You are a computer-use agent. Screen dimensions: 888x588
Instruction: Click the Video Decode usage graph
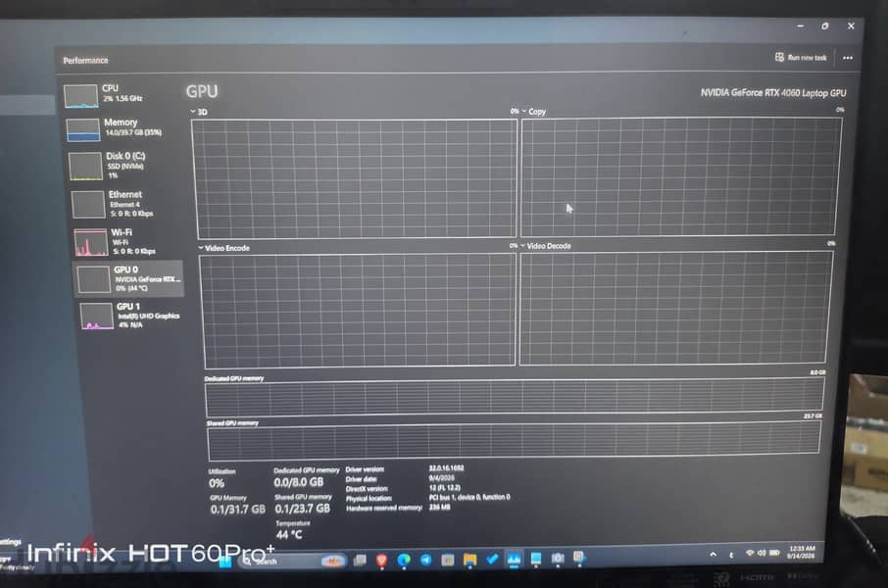click(x=676, y=308)
